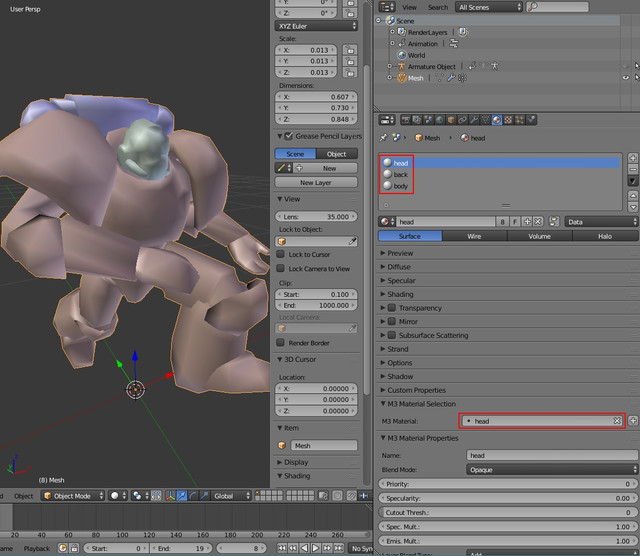Open timeline Playback menu

[36, 548]
